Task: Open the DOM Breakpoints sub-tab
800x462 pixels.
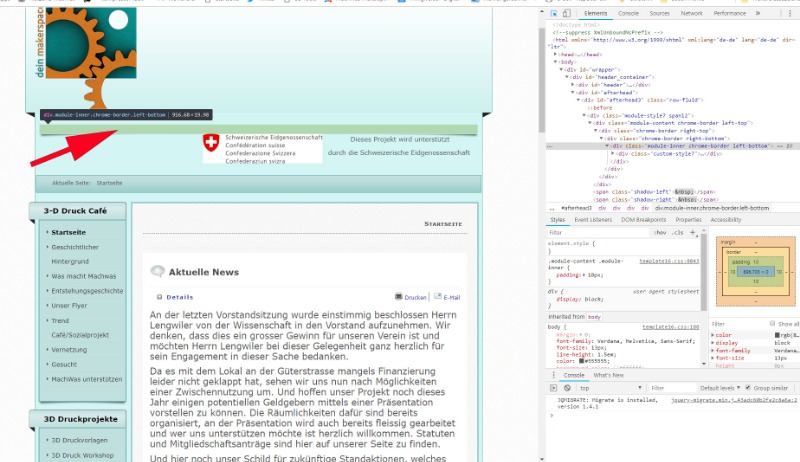Action: point(643,220)
